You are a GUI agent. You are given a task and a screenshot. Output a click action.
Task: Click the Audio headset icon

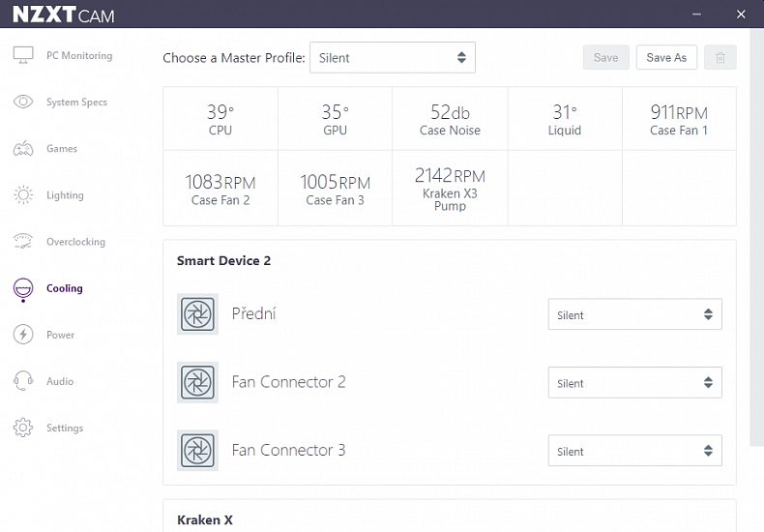click(23, 381)
